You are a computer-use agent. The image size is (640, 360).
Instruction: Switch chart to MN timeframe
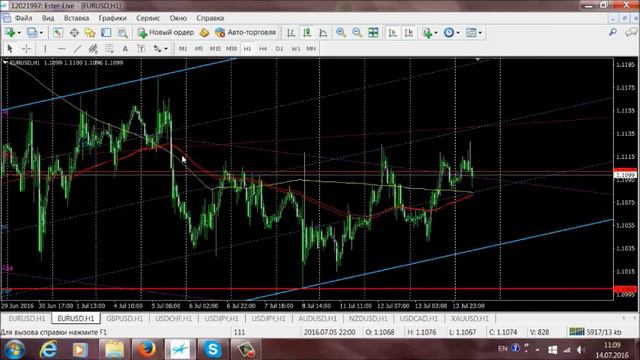(x=311, y=49)
